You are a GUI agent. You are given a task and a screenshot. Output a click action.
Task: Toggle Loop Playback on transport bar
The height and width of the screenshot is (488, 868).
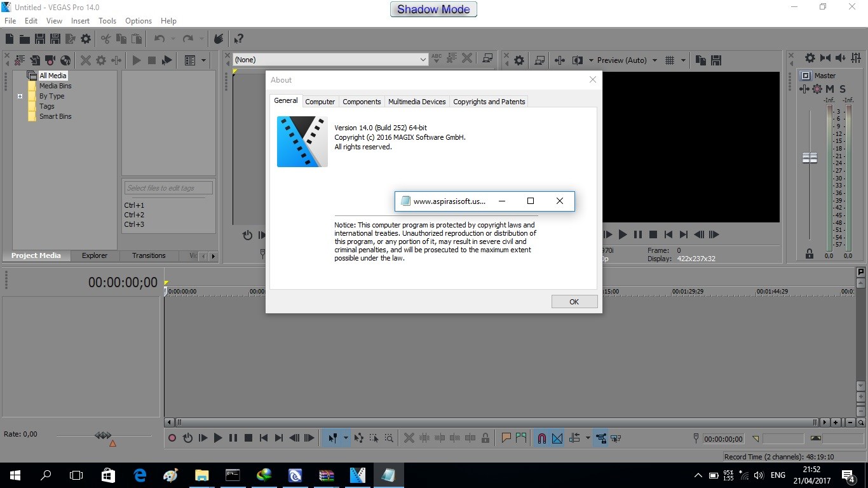click(x=187, y=438)
